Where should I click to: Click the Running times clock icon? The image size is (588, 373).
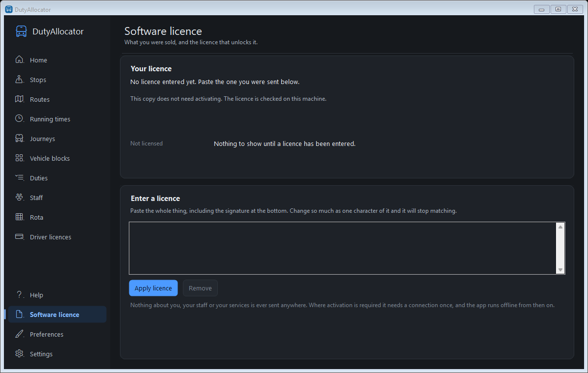[20, 118]
